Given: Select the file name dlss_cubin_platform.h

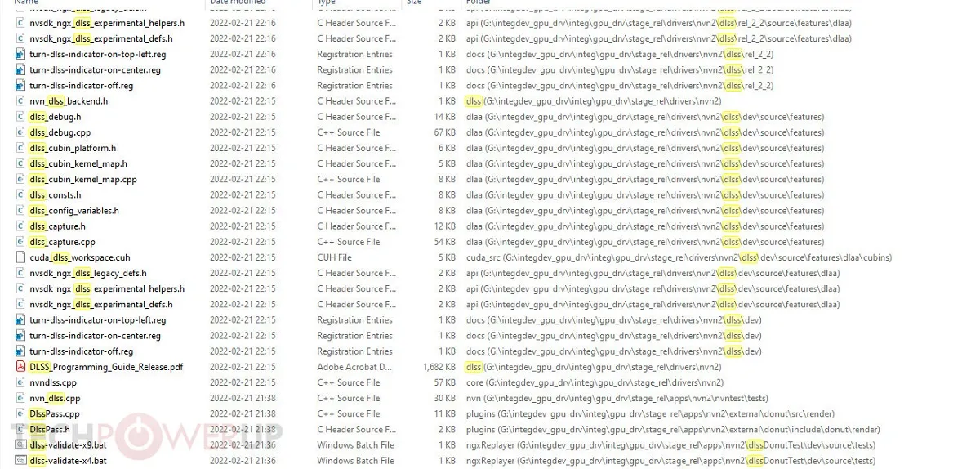Looking at the screenshot, I should [x=73, y=148].
